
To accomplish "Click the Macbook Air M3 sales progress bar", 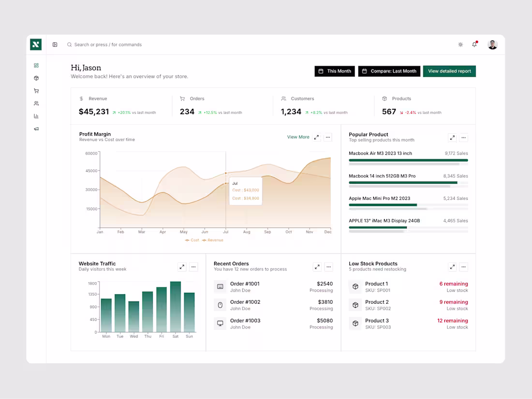I will pyautogui.click(x=409, y=160).
